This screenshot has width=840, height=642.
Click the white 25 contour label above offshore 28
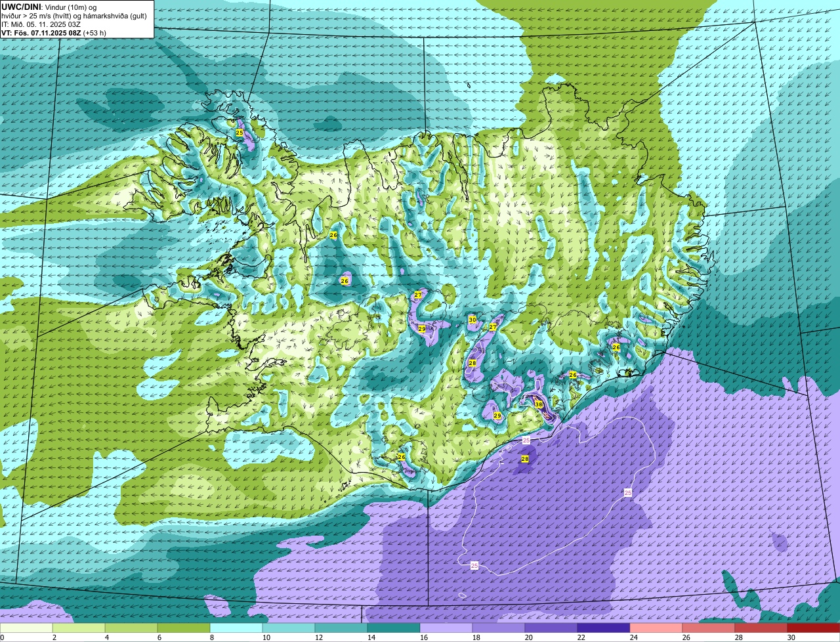(526, 440)
